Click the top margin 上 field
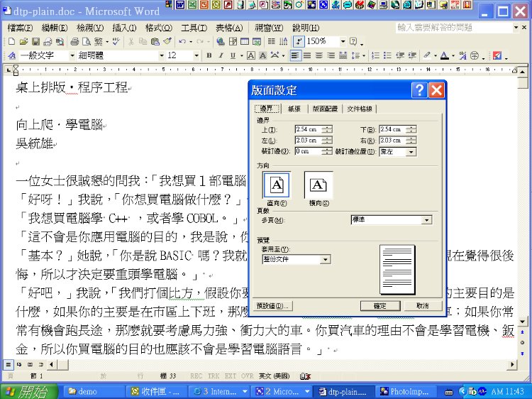Image resolution: width=532 pixels, height=399 pixels. click(x=309, y=129)
